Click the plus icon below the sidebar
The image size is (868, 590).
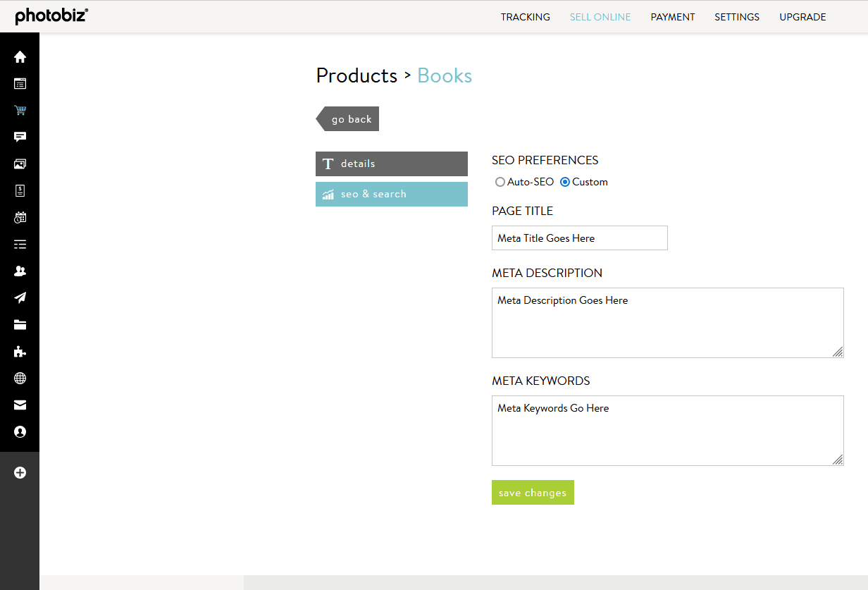[20, 472]
